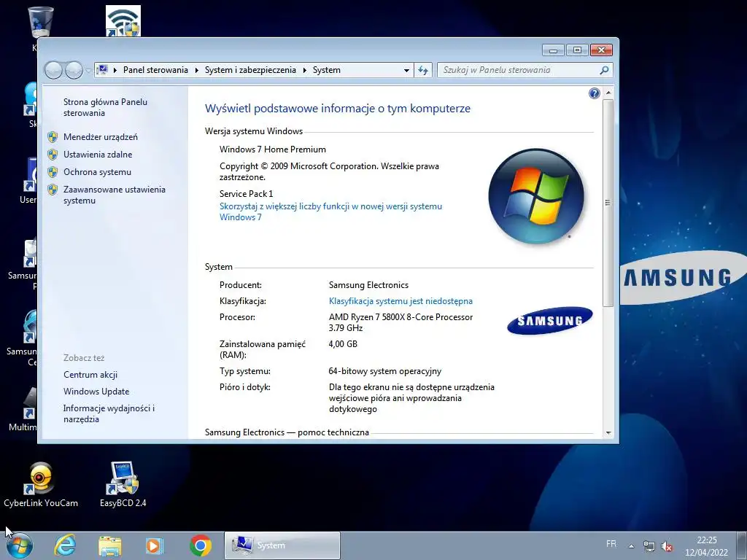Open Ochrona systemu link
The width and height of the screenshot is (747, 560).
pos(97,172)
